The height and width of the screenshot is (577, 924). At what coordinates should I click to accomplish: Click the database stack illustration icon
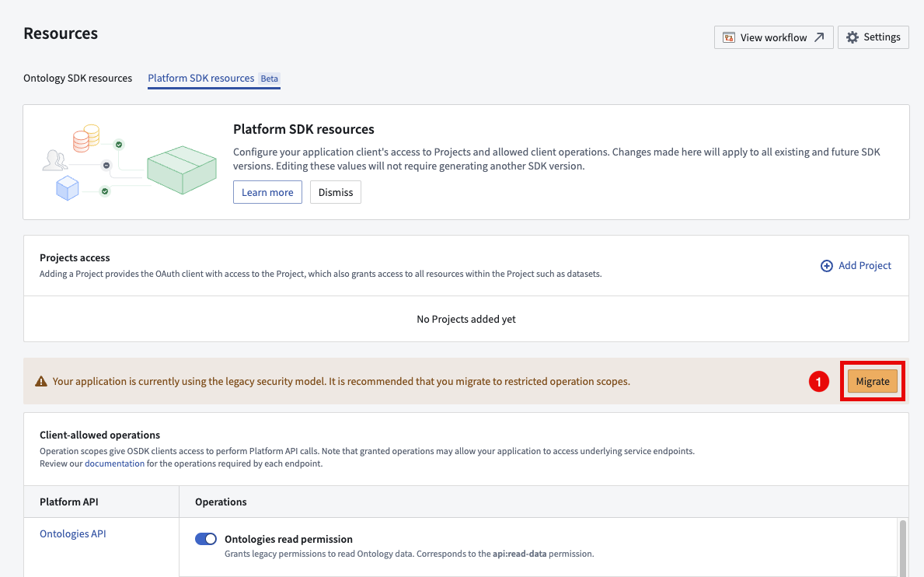pyautogui.click(x=85, y=137)
